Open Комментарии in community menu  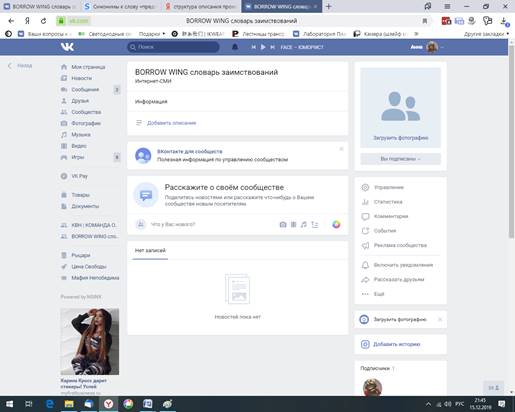coord(391,216)
